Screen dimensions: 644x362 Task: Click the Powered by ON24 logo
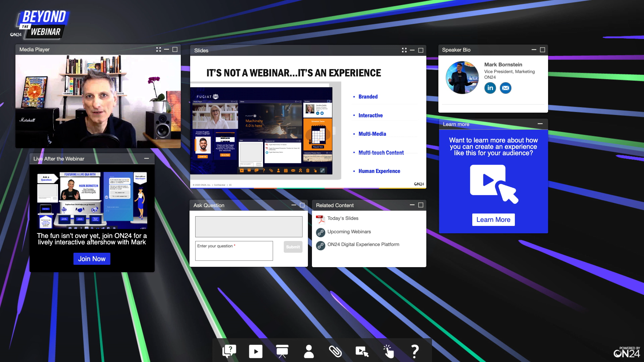click(x=627, y=352)
